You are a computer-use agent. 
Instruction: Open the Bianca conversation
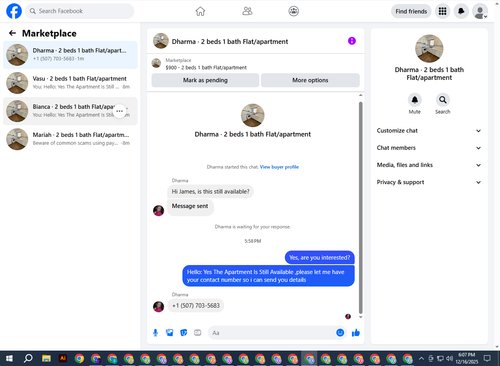70,111
